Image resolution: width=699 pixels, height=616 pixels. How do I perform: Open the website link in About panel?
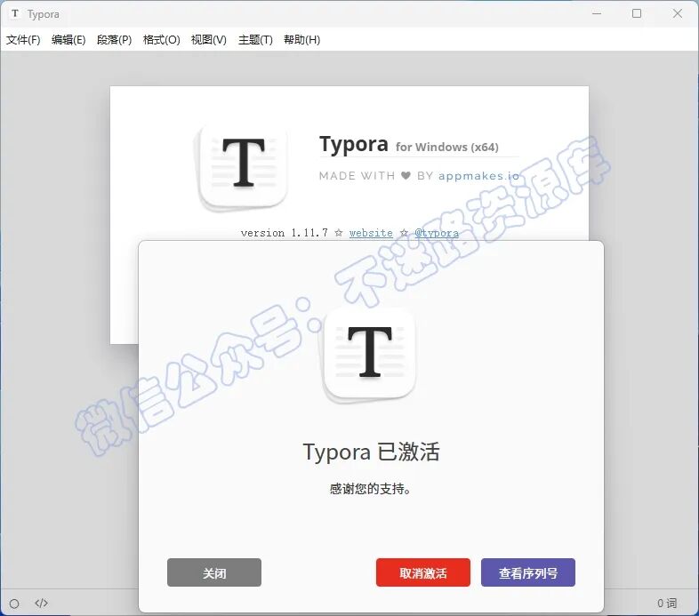click(371, 233)
